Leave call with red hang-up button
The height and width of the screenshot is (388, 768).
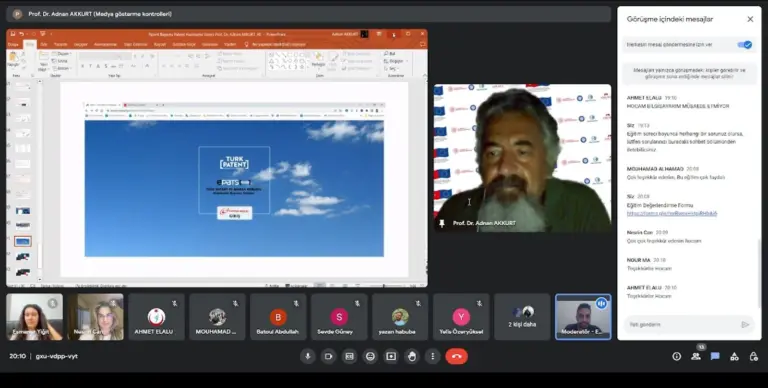pos(456,356)
